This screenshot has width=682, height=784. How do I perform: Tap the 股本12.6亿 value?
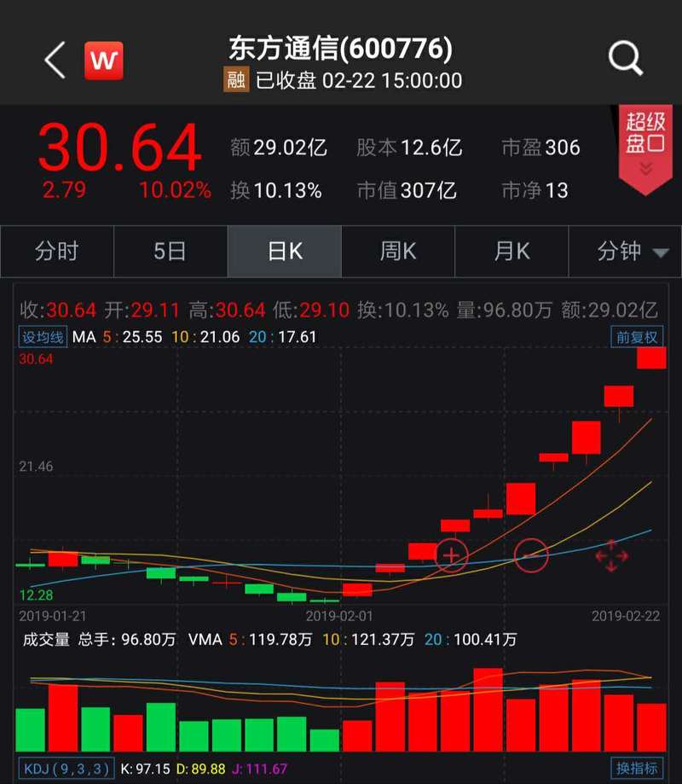tap(409, 148)
